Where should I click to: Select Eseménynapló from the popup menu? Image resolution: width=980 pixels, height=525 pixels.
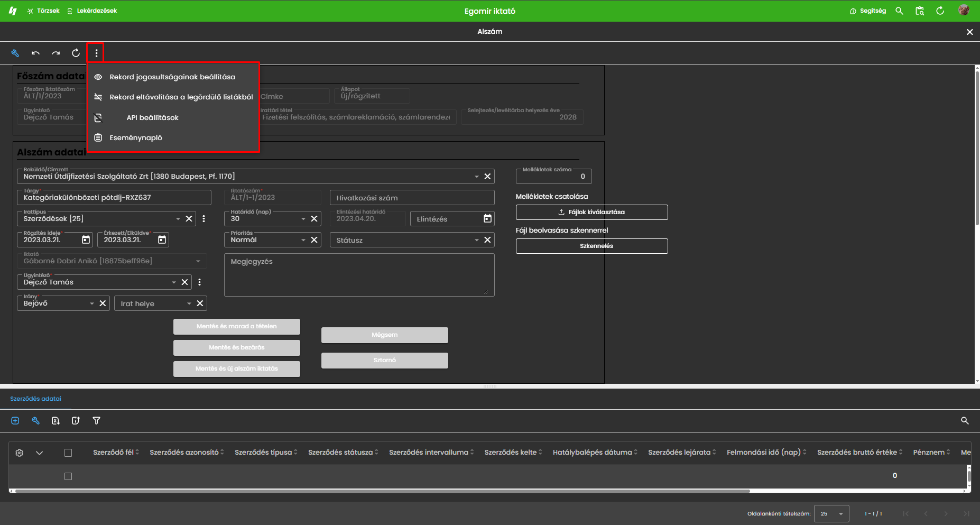tap(136, 138)
